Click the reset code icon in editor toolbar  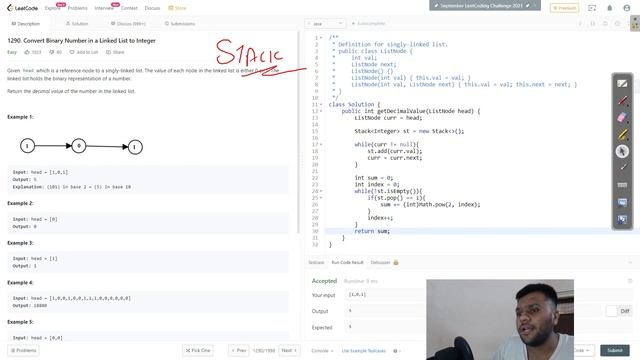pos(605,24)
